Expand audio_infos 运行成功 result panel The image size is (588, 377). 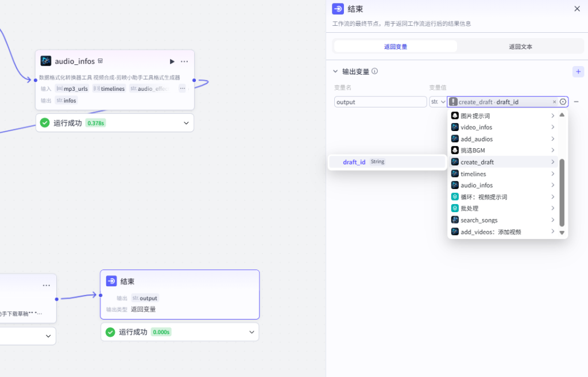point(186,123)
